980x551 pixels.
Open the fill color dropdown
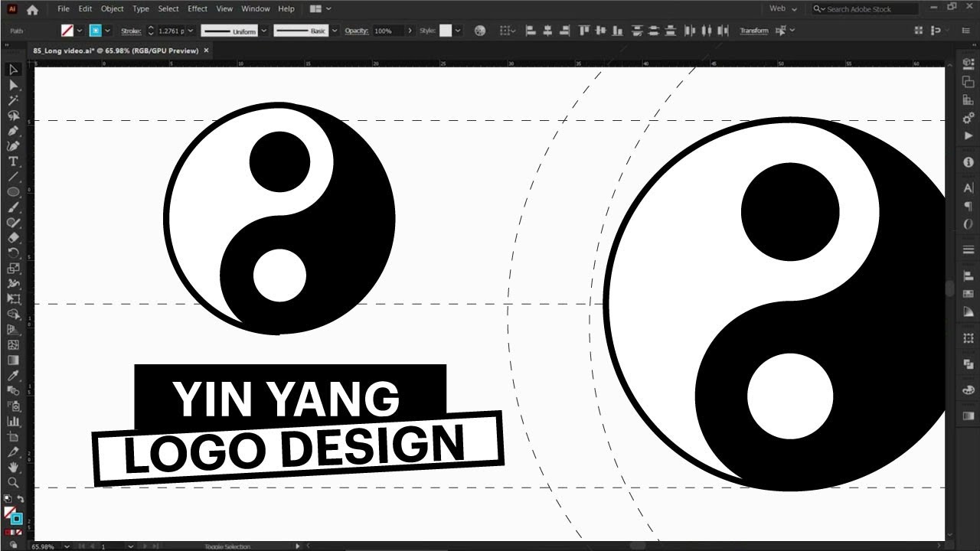point(80,31)
